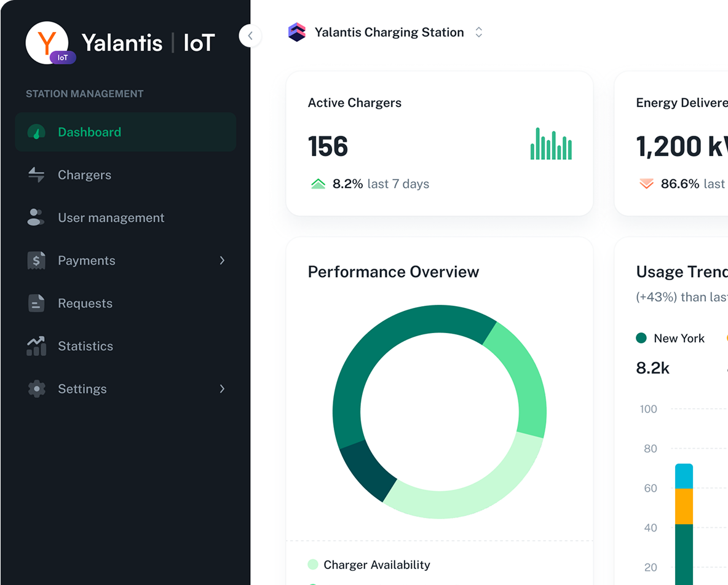Click the Dashboard gauge icon
This screenshot has height=585, width=728.
[36, 132]
